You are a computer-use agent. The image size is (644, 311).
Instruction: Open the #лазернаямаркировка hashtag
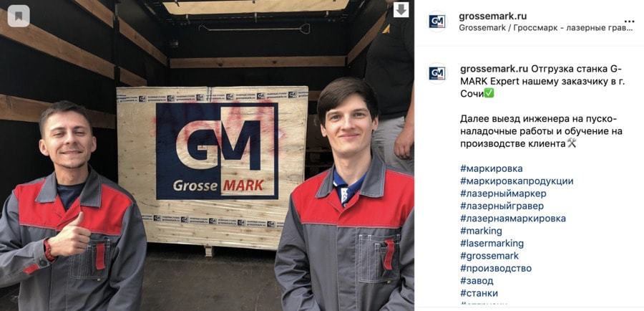513,219
